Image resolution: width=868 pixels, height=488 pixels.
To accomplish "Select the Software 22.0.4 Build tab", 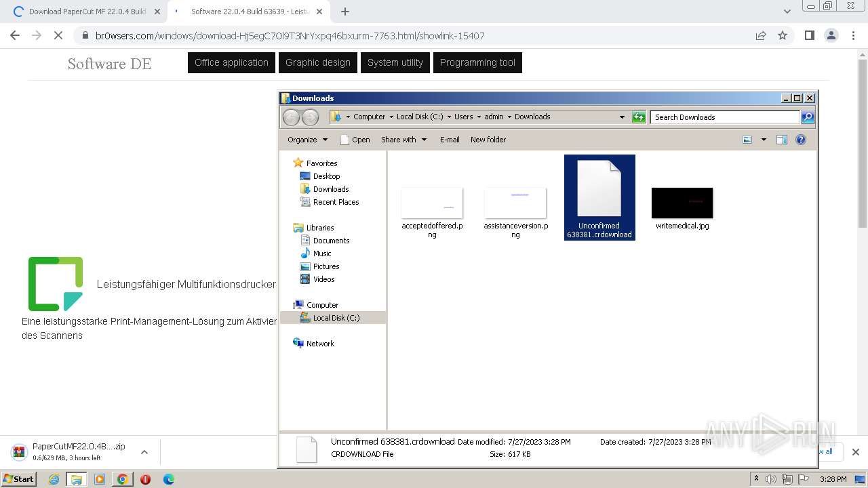I will tap(250, 12).
